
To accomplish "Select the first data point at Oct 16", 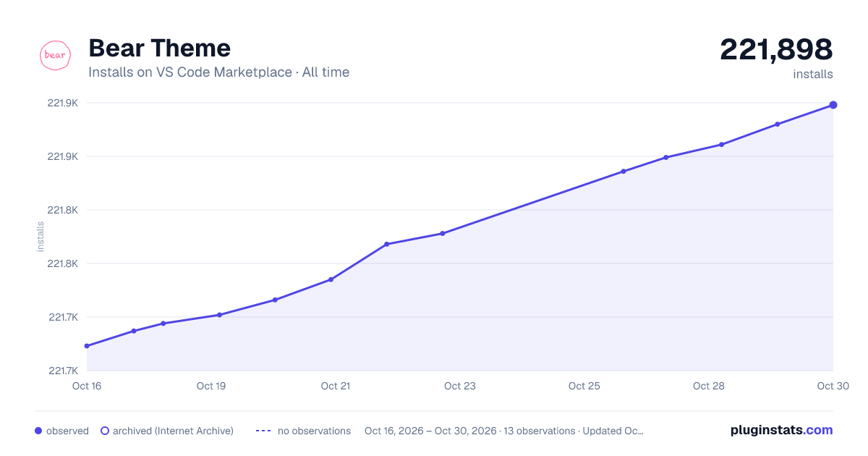I will (x=87, y=346).
